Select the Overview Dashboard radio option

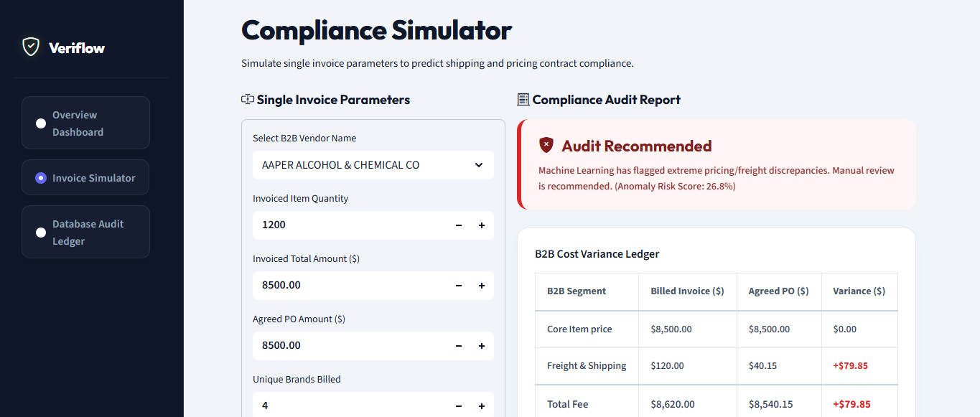(41, 123)
